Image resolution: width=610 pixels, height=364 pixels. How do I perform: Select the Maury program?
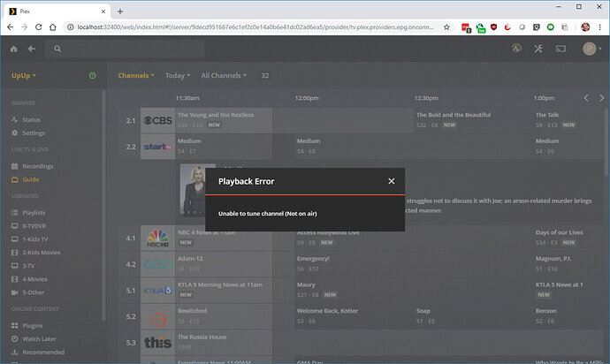pos(413,291)
